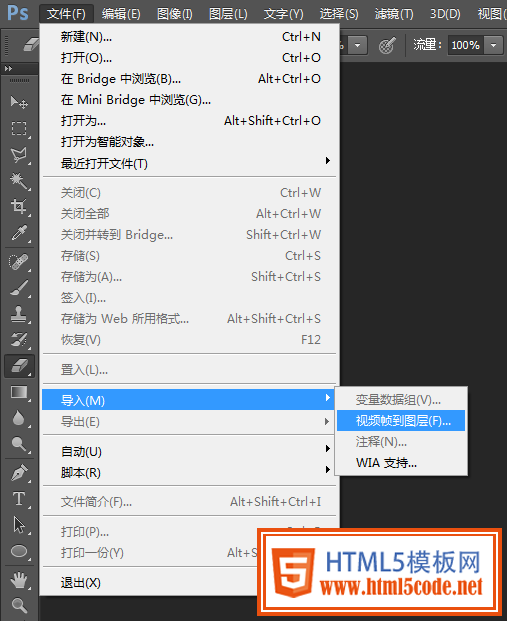507x621 pixels.
Task: Click the Photoshop Ps logo
Action: click(18, 13)
